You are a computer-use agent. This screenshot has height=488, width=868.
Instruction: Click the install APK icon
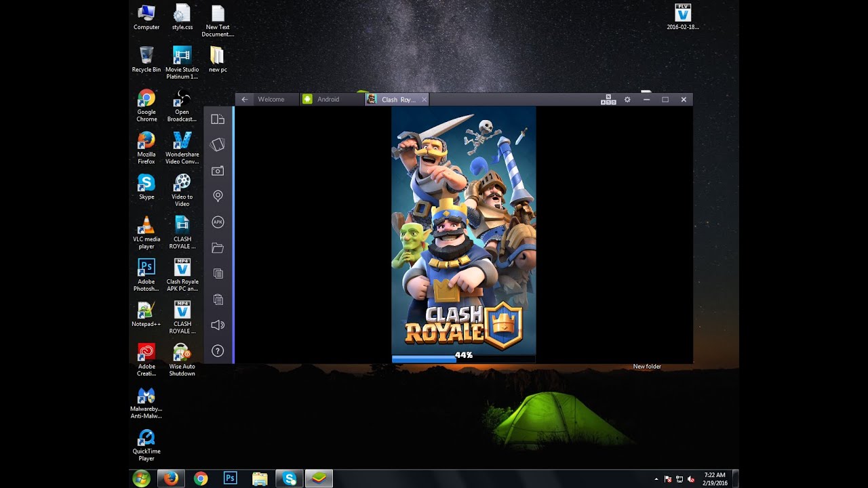tap(218, 222)
